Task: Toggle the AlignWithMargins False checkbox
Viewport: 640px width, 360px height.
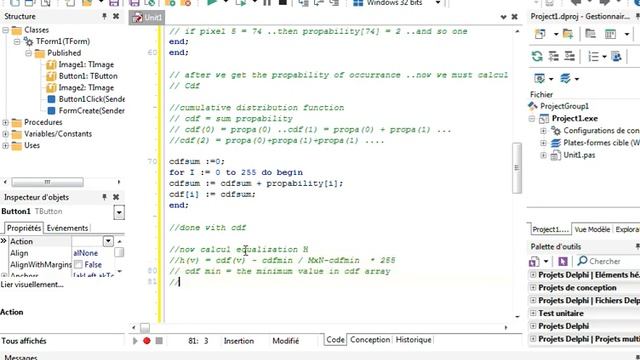Action: click(78, 264)
